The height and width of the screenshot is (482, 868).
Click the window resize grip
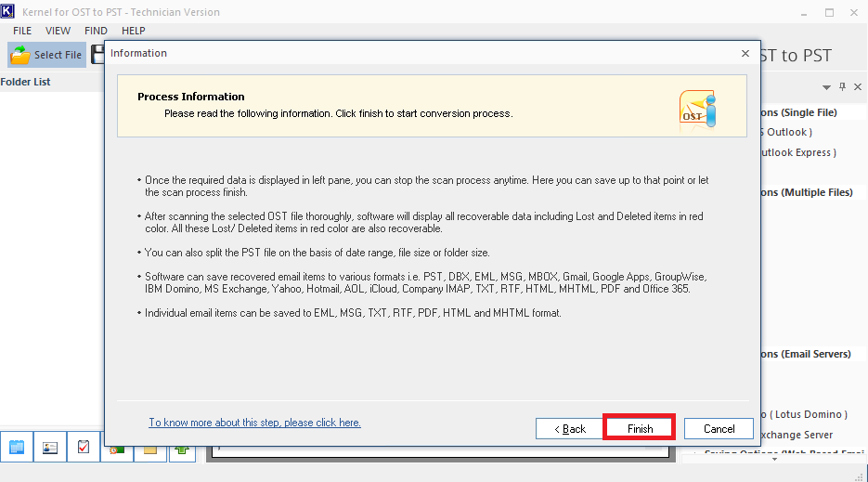[x=860, y=475]
